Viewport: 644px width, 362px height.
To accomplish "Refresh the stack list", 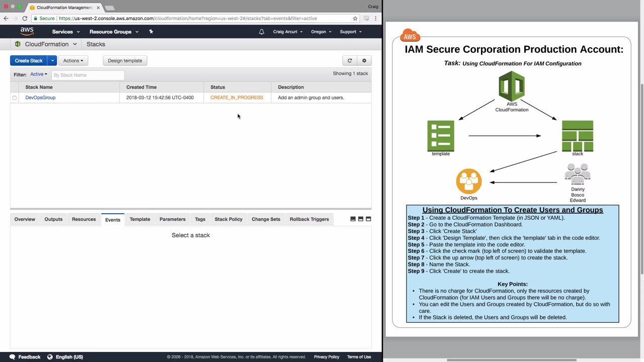I will point(350,60).
